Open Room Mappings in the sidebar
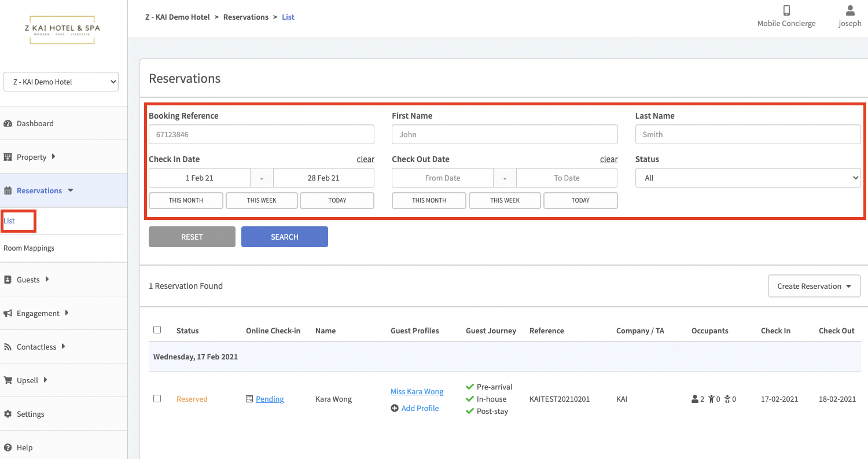The height and width of the screenshot is (459, 868). (29, 248)
